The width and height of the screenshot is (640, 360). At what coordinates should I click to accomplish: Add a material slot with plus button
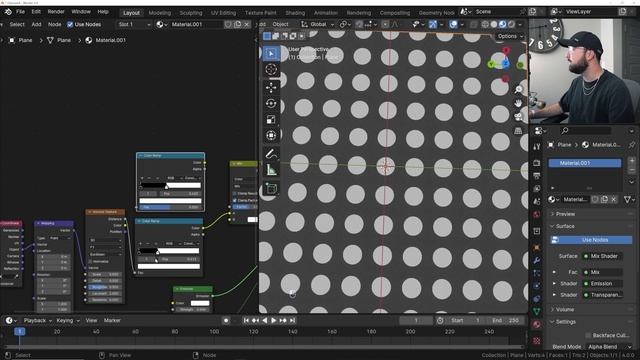tap(631, 161)
